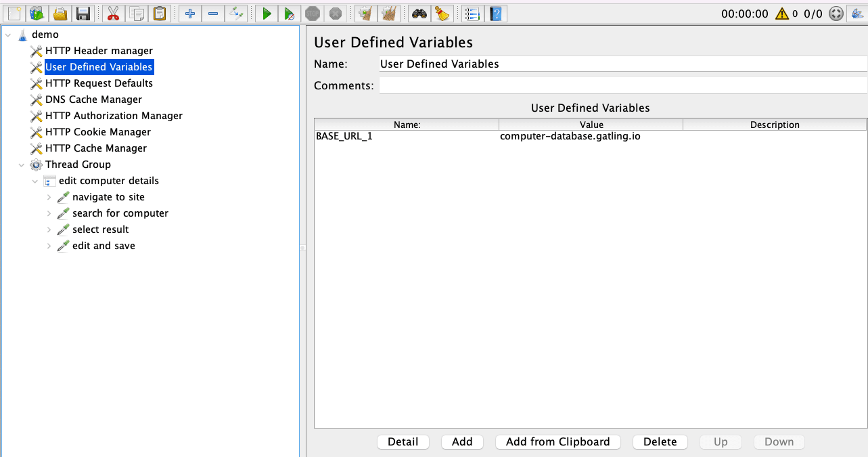Open log viewer via yellow warning triangle
Image resolution: width=868 pixels, height=457 pixels.
tap(782, 14)
